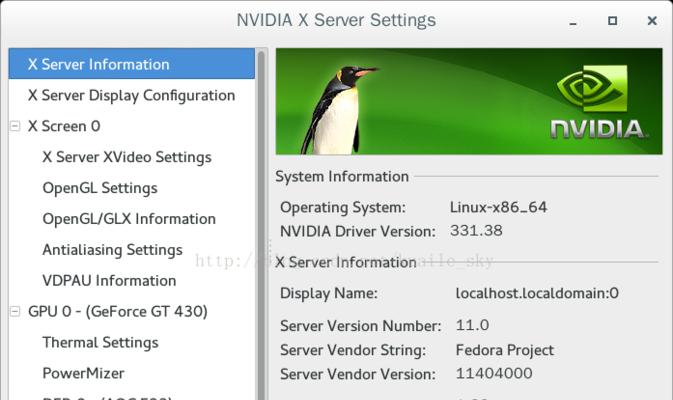Click the Fedora Project vendor string
Screen dimensions: 673x400
505,350
